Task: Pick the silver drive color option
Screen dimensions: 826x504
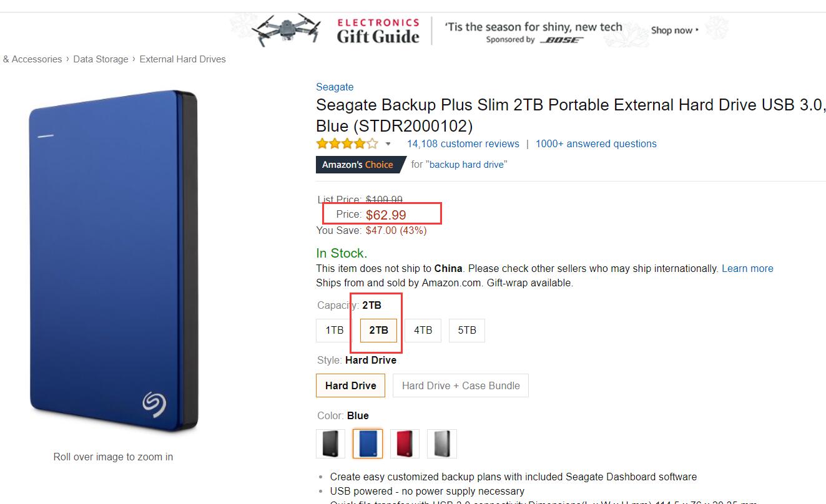Action: click(x=441, y=443)
